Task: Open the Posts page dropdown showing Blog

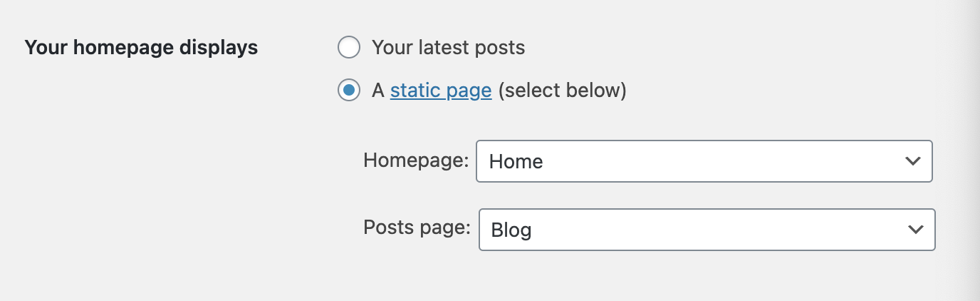Action: point(706,230)
